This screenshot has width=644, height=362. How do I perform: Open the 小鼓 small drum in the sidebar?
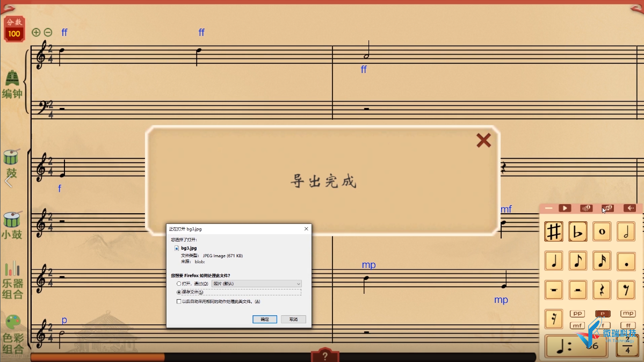12,226
